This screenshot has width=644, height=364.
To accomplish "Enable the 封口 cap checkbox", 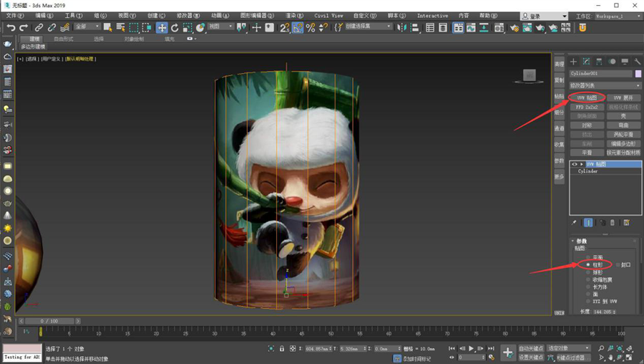I will [618, 265].
